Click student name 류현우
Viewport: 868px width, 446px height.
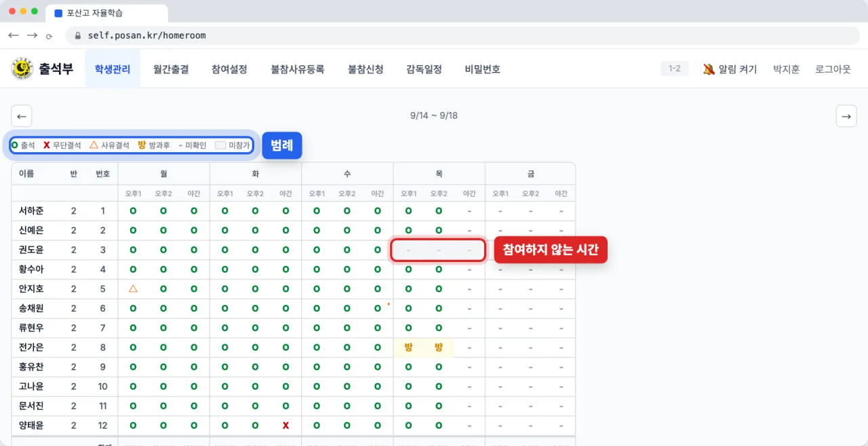coord(31,328)
